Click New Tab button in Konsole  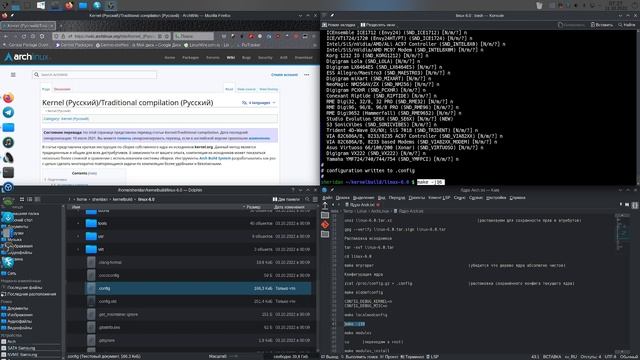coord(339,25)
